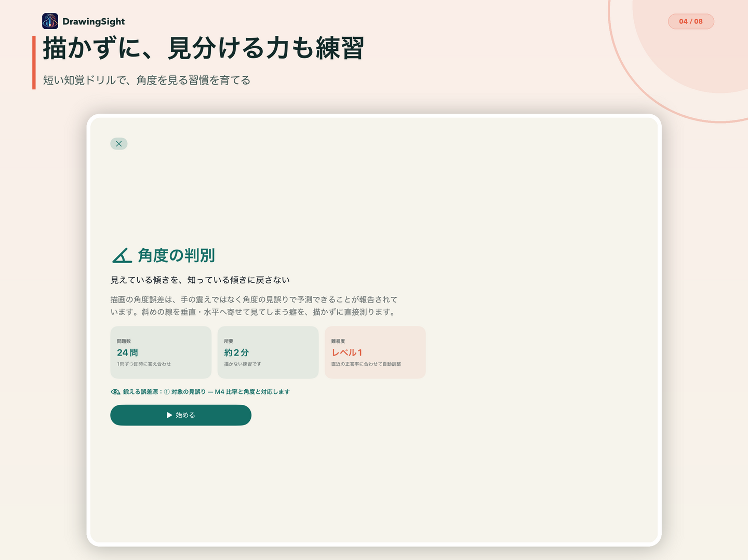
Task: Click the main title 描かずに、見分ける力も練習
Action: (203, 48)
